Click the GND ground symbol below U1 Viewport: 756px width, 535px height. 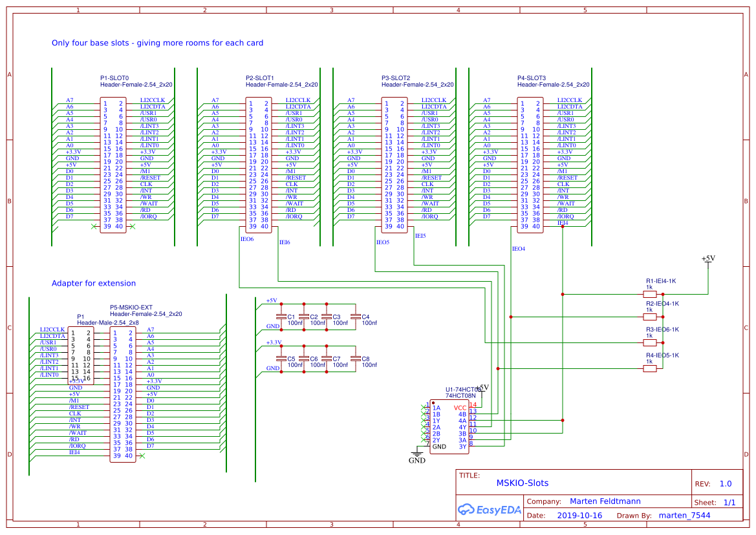click(x=417, y=454)
